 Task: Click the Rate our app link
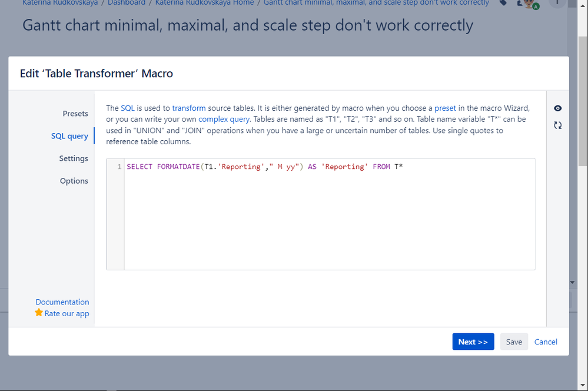pyautogui.click(x=67, y=313)
